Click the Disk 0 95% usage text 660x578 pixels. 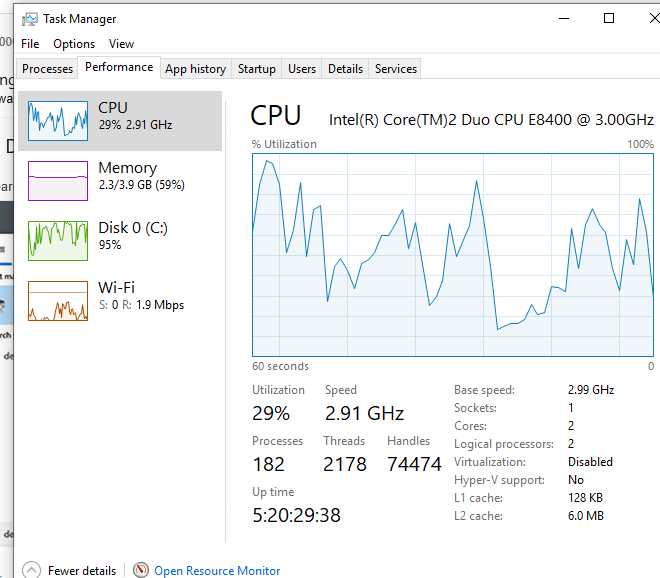click(x=110, y=245)
